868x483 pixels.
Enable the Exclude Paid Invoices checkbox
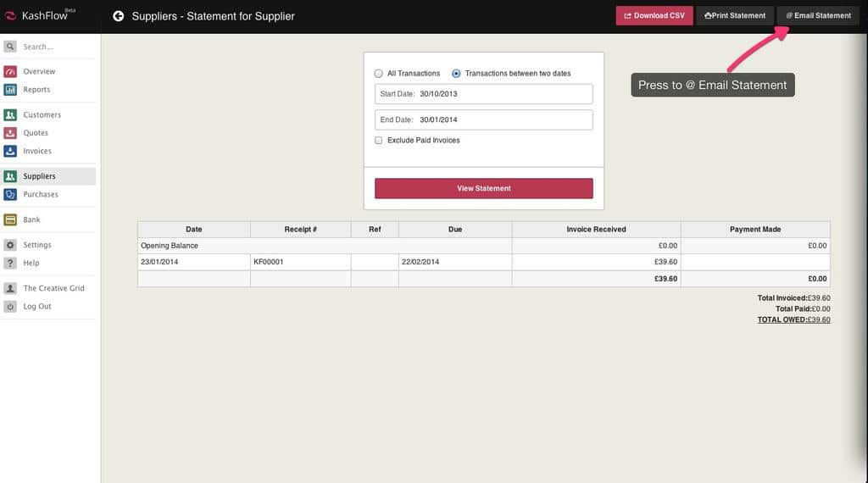(x=379, y=140)
